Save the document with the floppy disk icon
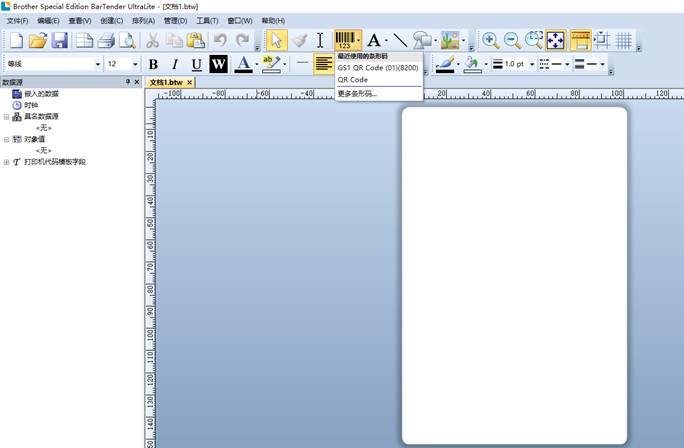684x448 pixels. pos(59,41)
